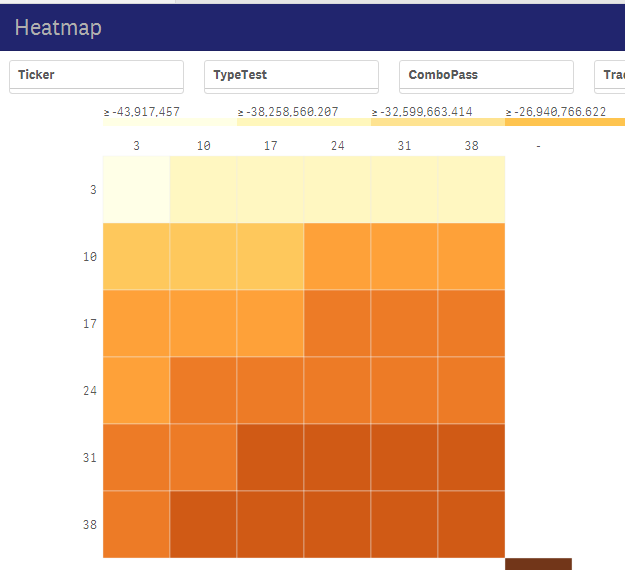Viewport: 625px width, 570px height.
Task: Click column header label 24
Action: coord(337,146)
